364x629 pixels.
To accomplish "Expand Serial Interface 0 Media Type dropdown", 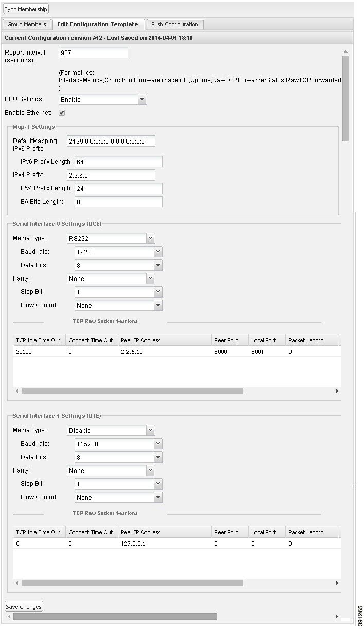I will pyautogui.click(x=150, y=238).
